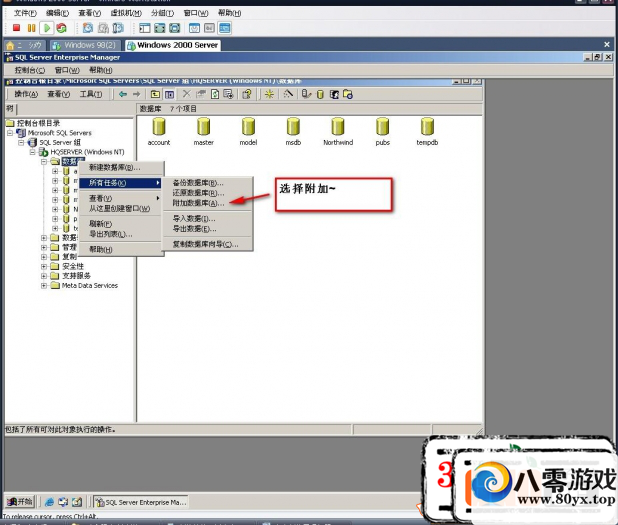Click the Export list toolbar icon
The image size is (618, 525).
228,94
